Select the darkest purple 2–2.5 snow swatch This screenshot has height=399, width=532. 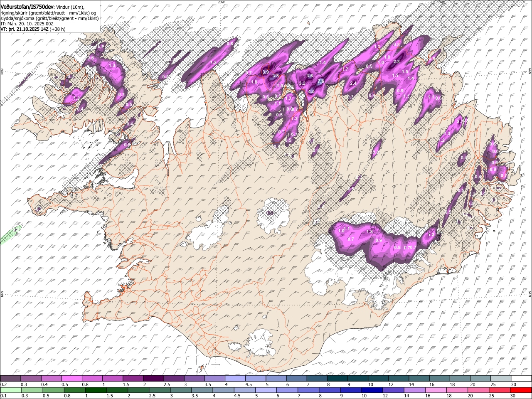tap(153, 378)
